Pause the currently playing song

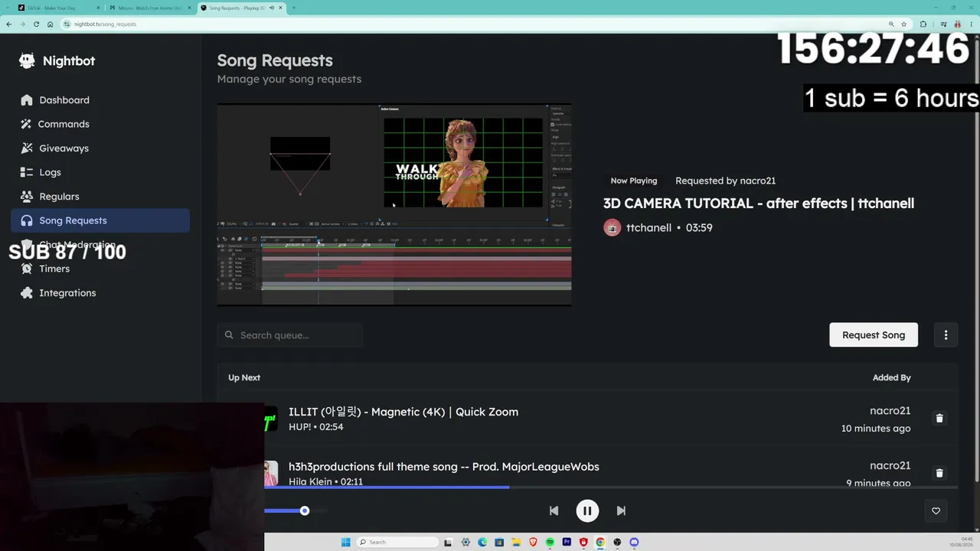point(587,510)
